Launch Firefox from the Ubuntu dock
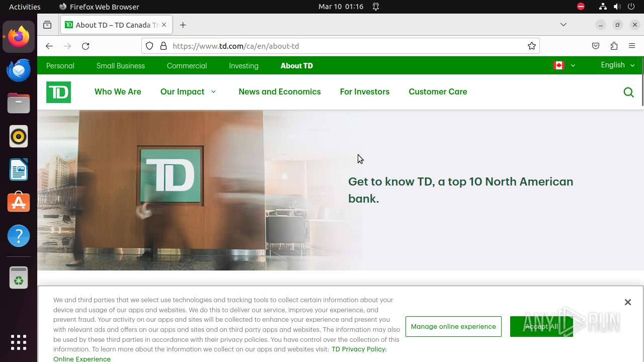Viewport: 644px width, 362px height. click(x=19, y=37)
